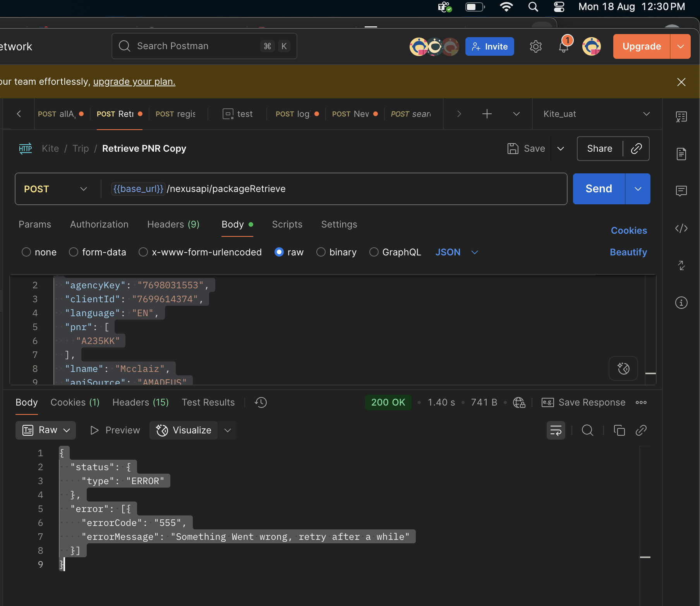Viewport: 700px width, 606px height.
Task: Open the request info icon
Action: point(681,303)
